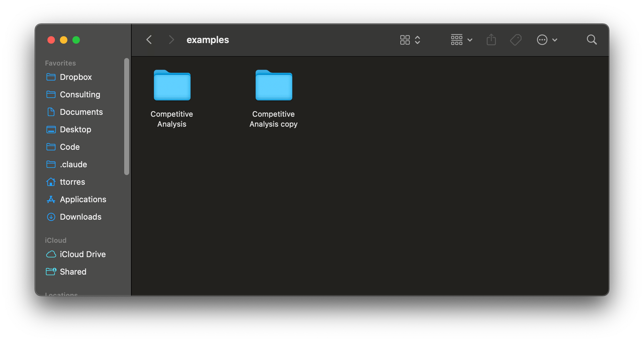
Task: Click the Shared folder icon in sidebar
Action: pos(51,271)
